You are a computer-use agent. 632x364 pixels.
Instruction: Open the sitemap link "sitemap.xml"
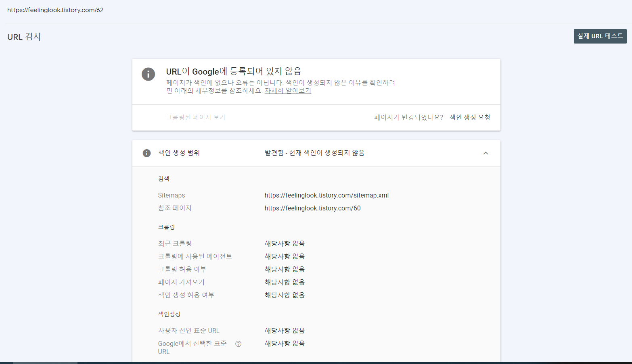pos(326,195)
